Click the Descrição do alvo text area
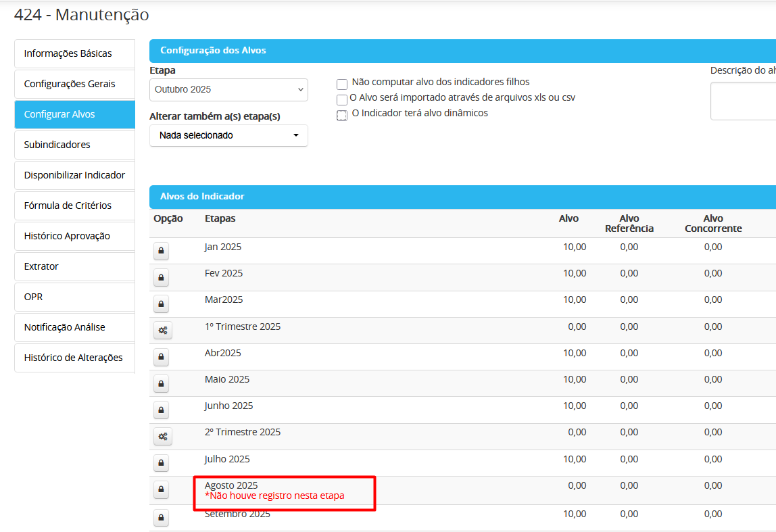Screen dimensions: 776x532 pos(744,101)
